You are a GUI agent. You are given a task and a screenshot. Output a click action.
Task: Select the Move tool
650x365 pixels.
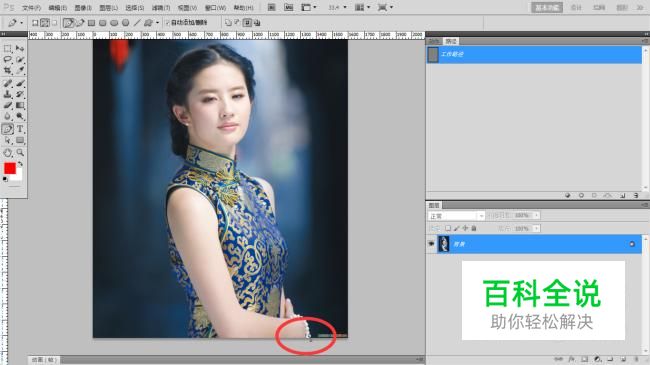point(20,49)
